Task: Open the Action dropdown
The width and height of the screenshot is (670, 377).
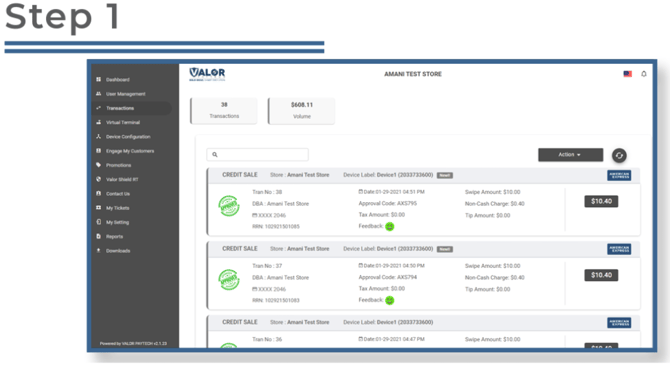Action: (570, 155)
